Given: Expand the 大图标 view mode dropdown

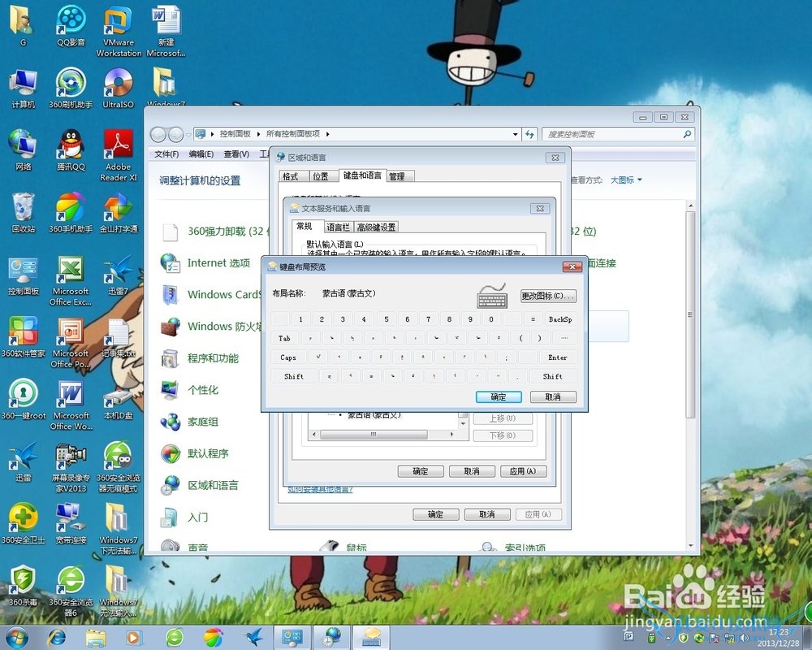Looking at the screenshot, I should [x=626, y=180].
